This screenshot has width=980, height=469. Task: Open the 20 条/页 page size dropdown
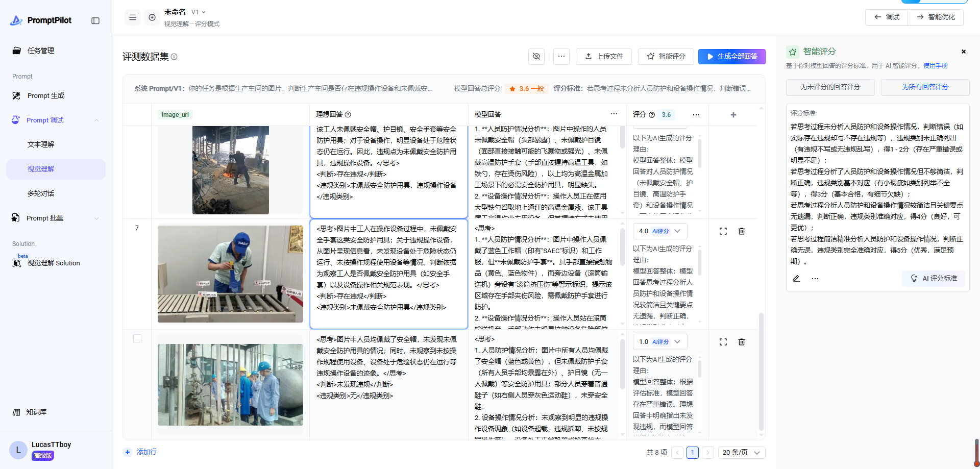[x=742, y=453]
